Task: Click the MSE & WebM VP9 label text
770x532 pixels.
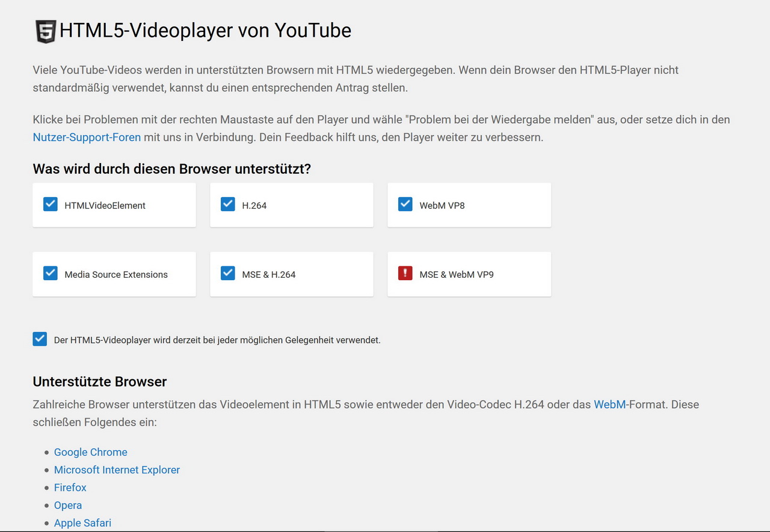Action: [457, 275]
